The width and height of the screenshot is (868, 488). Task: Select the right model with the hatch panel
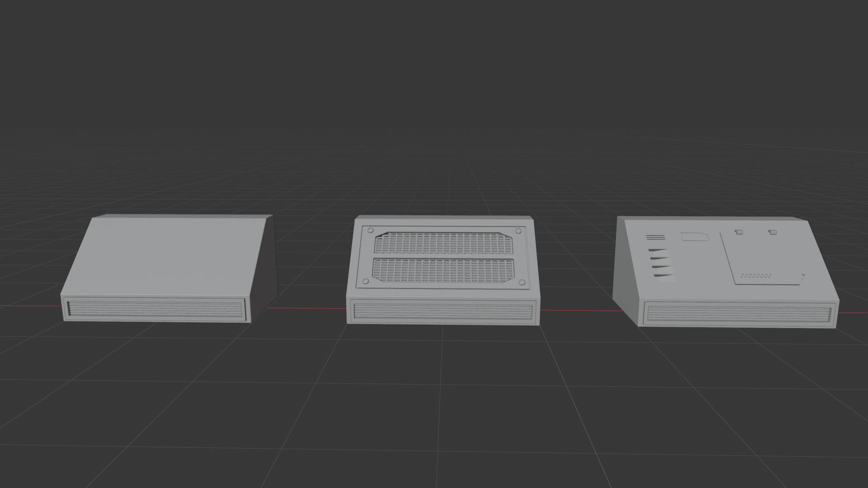pos(726,272)
